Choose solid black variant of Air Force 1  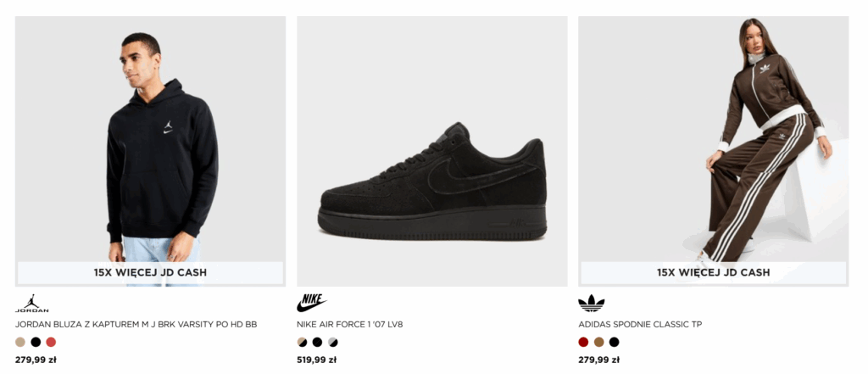[317, 342]
